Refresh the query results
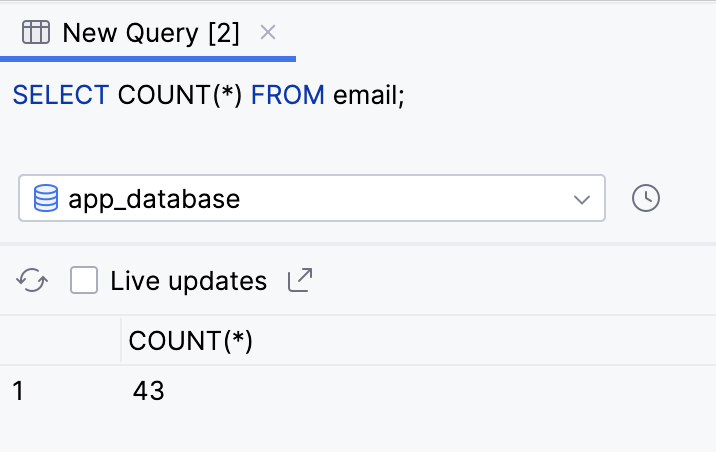 (32, 281)
